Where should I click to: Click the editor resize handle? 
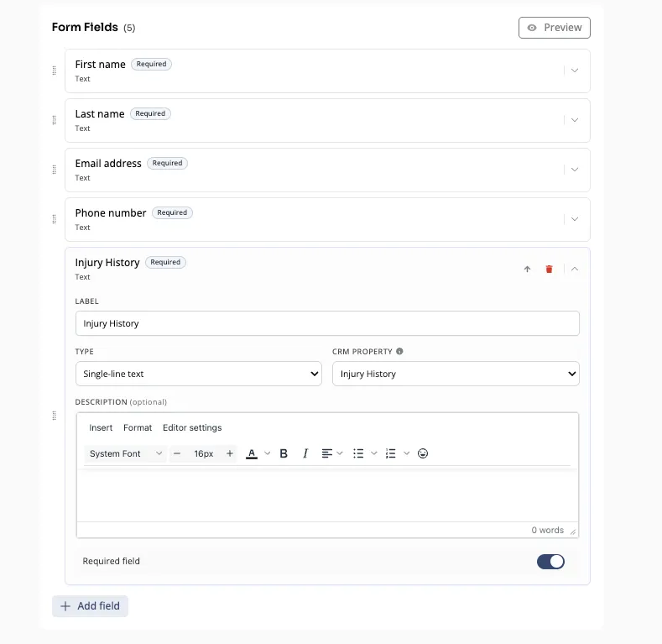[x=573, y=532]
